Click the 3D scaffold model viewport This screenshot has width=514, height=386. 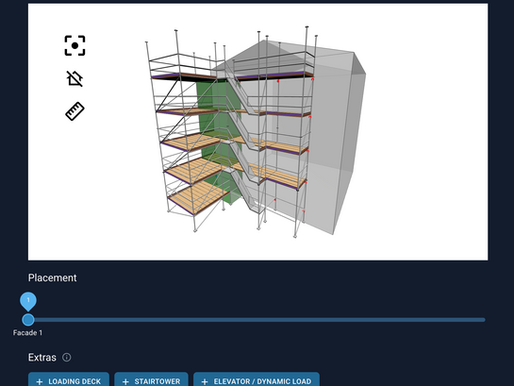(258, 132)
